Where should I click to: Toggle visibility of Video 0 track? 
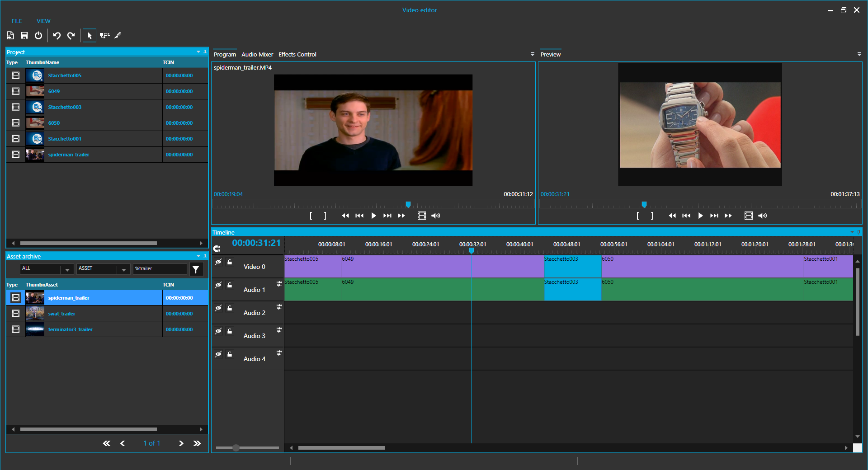218,262
